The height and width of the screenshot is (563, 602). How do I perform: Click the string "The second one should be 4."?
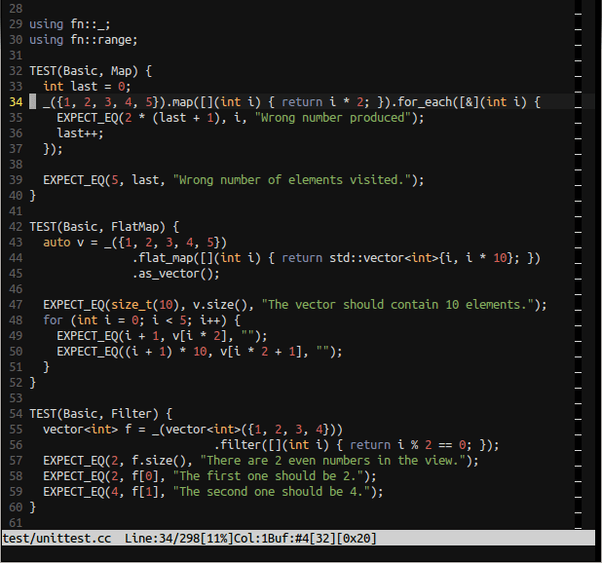(x=271, y=492)
